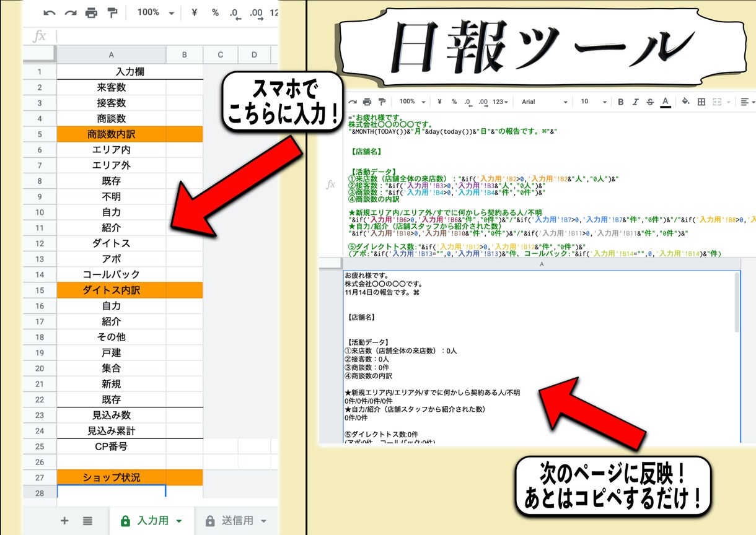Select the CP番号 cell
This screenshot has width=756, height=535.
coord(112,446)
